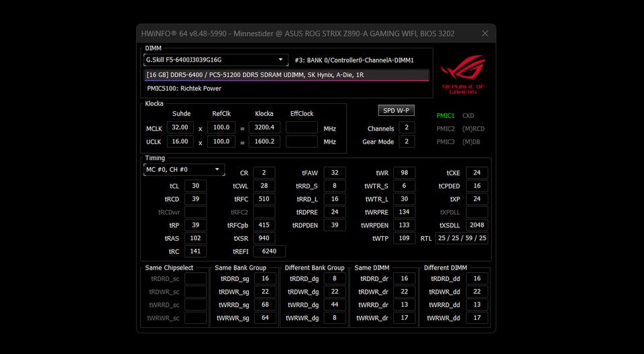Click the tWRPRE value 134

click(404, 212)
